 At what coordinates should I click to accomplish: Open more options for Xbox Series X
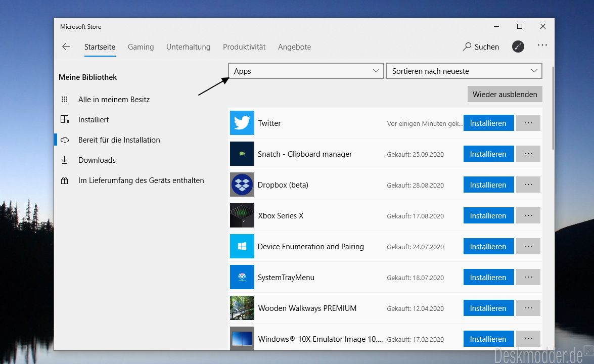[528, 215]
